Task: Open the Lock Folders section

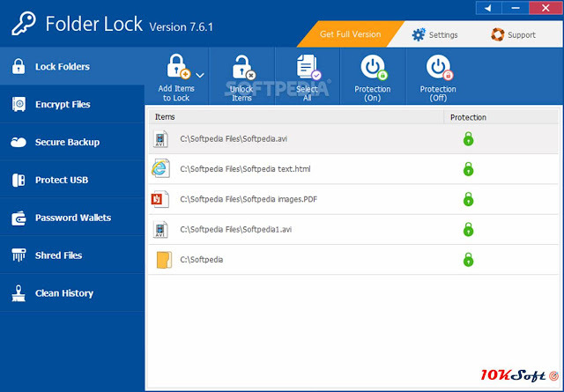Action: point(72,67)
